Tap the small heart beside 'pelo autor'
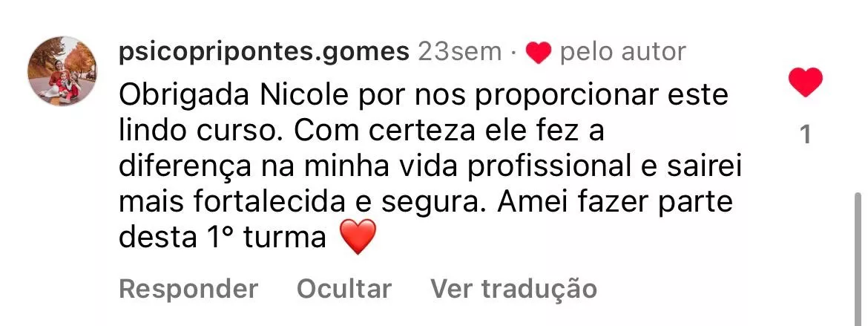This screenshot has width=868, height=326. 538,53
